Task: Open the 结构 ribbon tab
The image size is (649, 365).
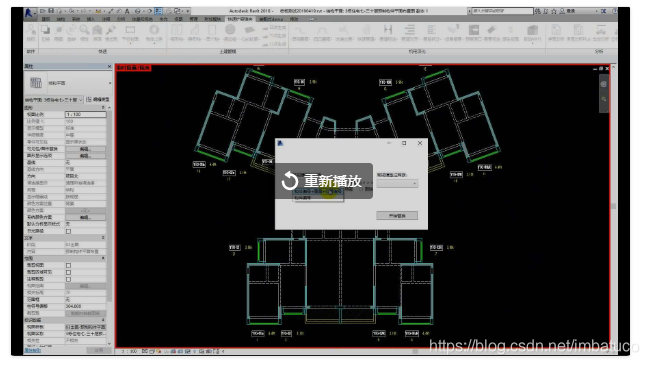Action: tap(61, 19)
